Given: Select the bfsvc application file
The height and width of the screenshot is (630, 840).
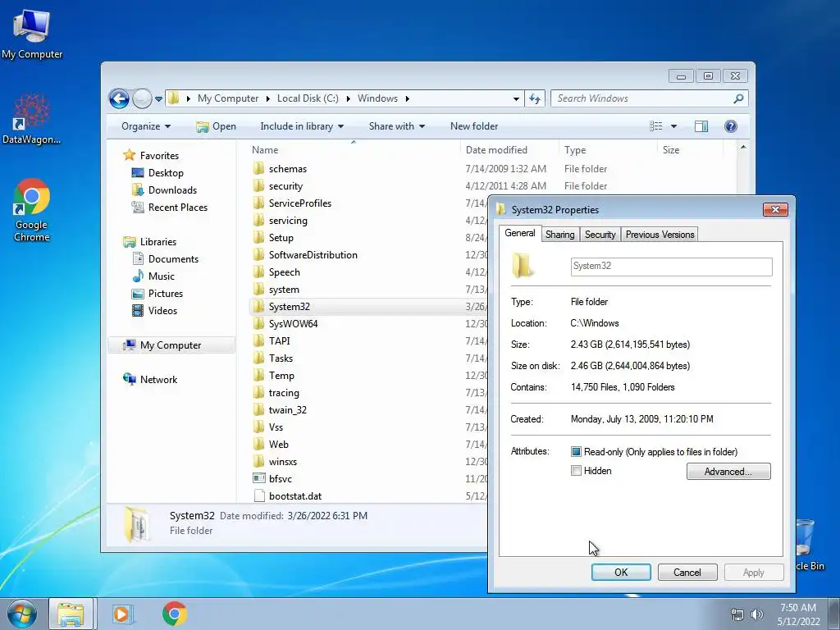Looking at the screenshot, I should [281, 479].
